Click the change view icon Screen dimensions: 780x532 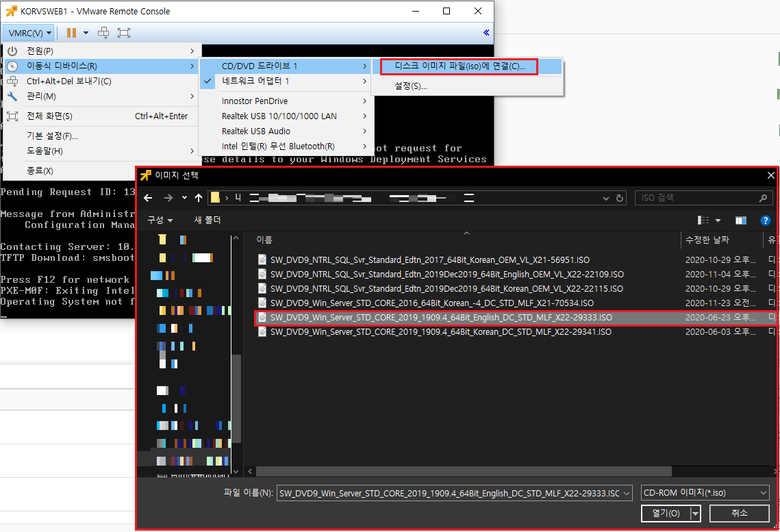(703, 220)
